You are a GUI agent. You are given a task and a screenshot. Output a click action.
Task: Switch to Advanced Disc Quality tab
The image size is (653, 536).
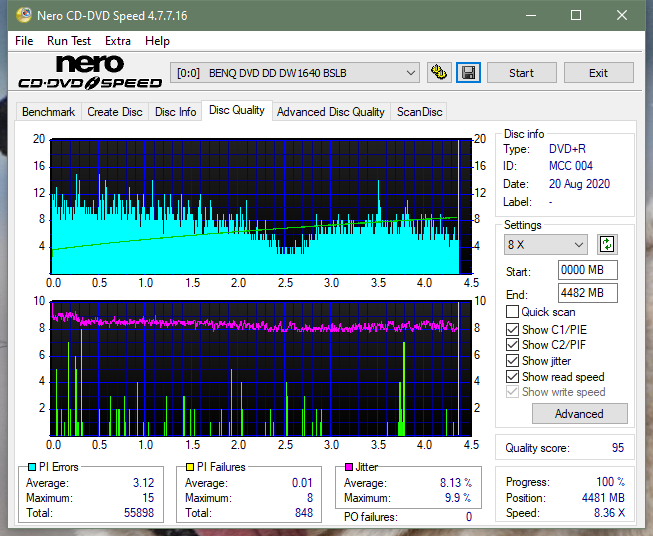331,112
